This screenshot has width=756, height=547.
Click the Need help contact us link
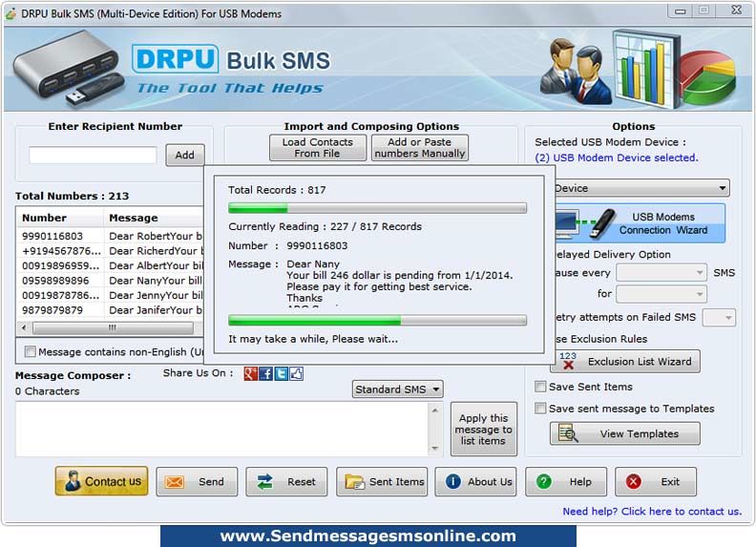pyautogui.click(x=652, y=512)
